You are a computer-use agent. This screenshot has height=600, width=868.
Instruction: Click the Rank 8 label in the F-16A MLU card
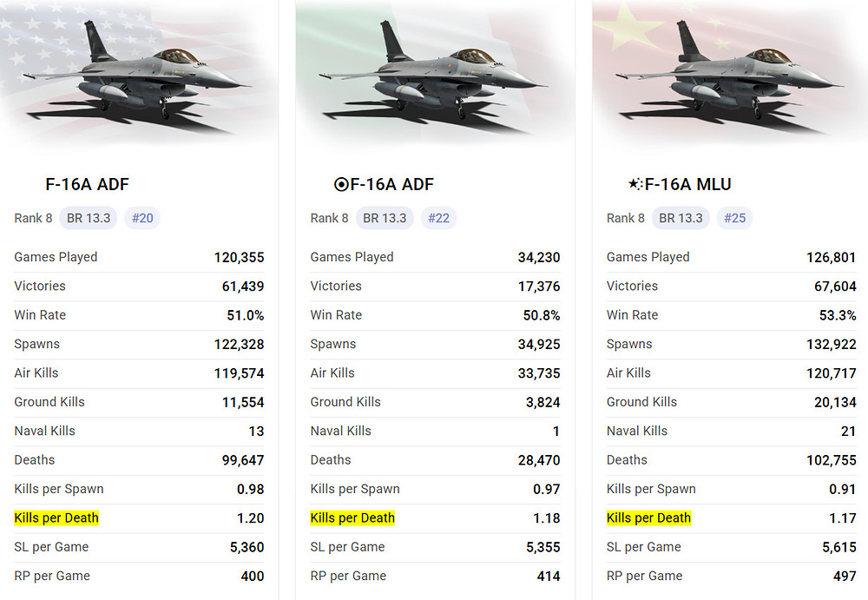point(625,218)
